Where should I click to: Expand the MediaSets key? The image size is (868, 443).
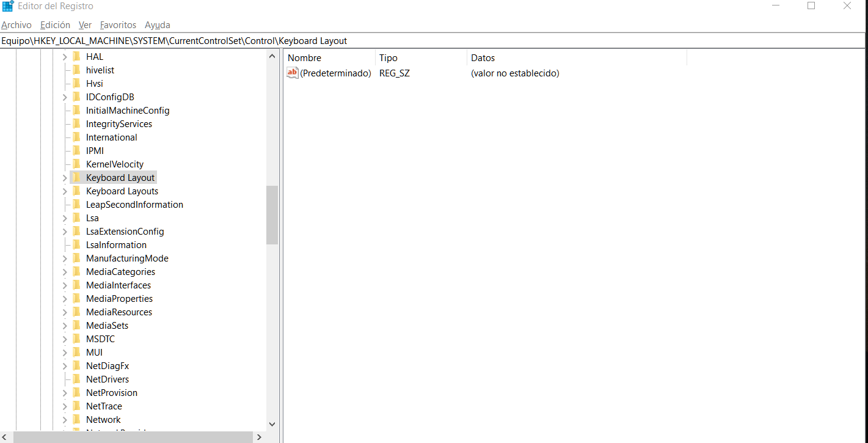65,326
